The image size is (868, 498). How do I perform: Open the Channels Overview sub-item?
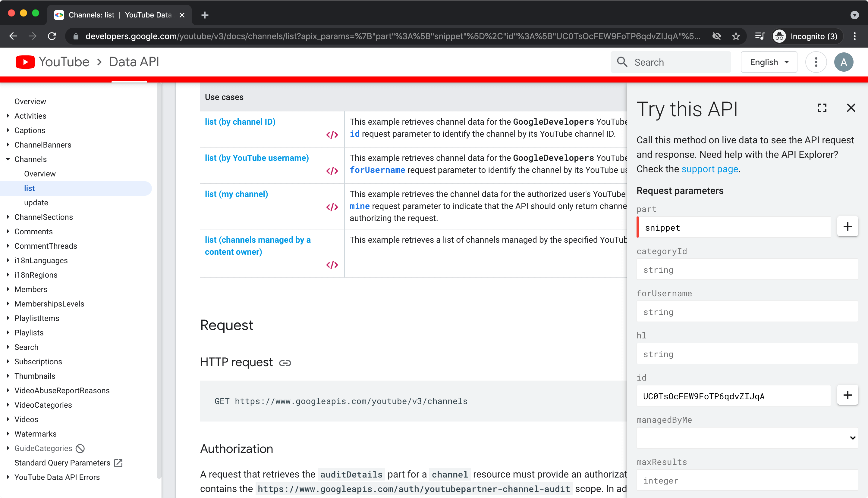click(x=40, y=174)
